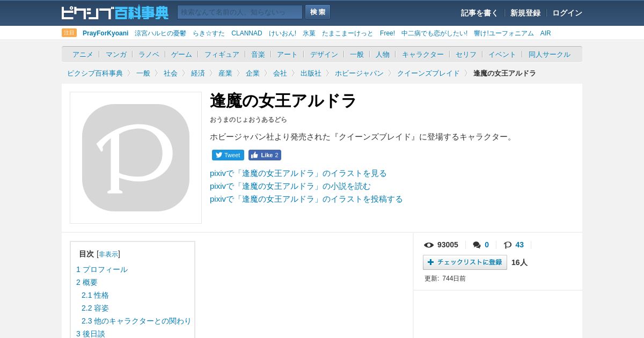
Task: Select the 音楽 category menu item
Action: [x=258, y=54]
